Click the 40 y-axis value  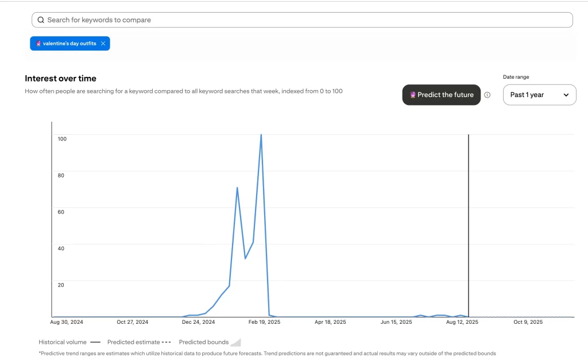tap(61, 248)
